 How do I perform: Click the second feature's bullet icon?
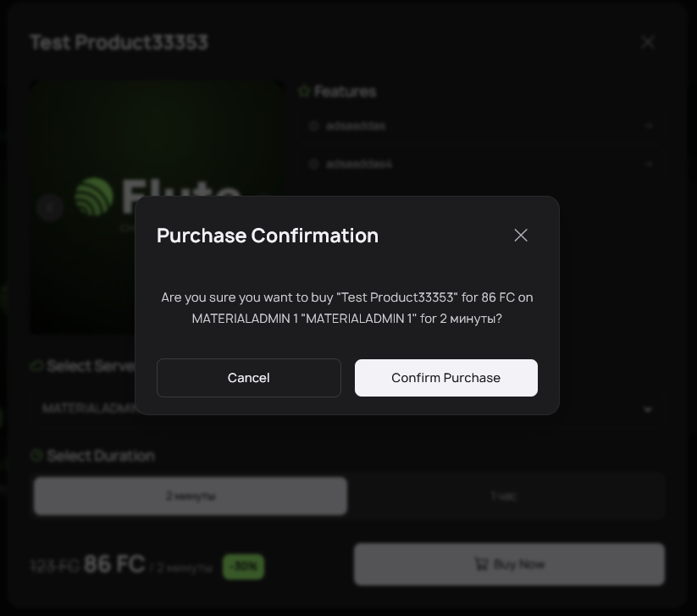pyautogui.click(x=313, y=164)
